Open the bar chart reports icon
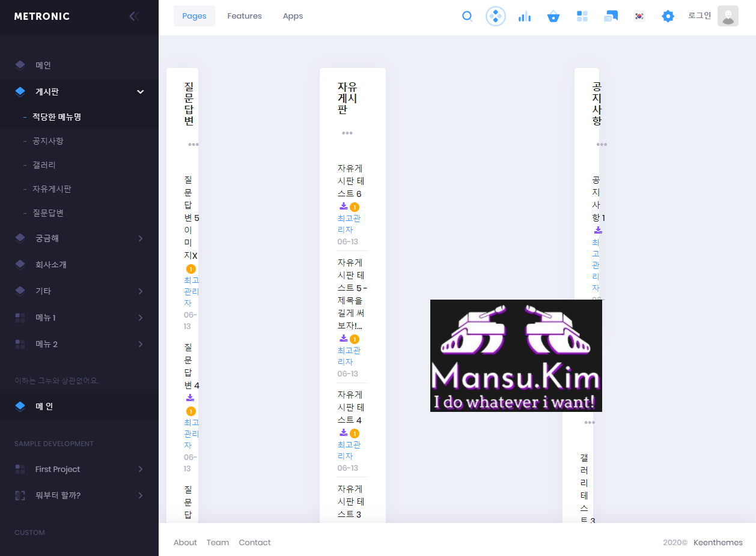Viewport: 756px width, 556px height. click(525, 16)
